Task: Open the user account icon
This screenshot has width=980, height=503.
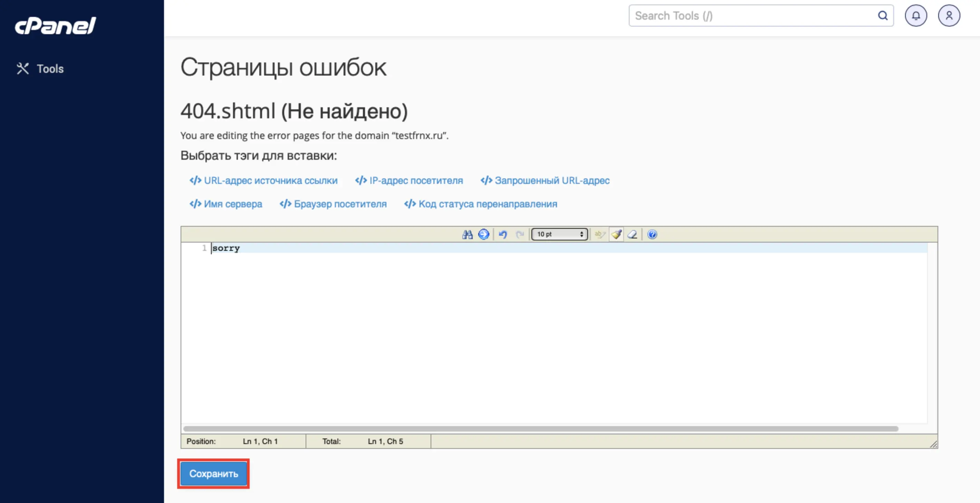Action: [x=949, y=16]
